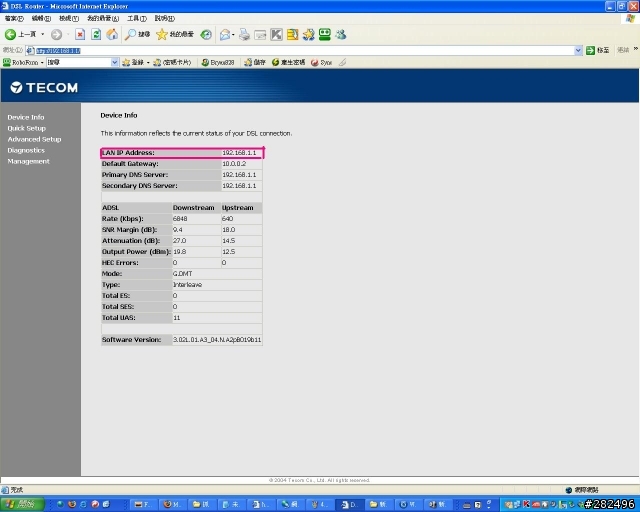Screen dimensions: 640x512
Task: Open Device Info in the sidebar
Action: pyautogui.click(x=26, y=117)
